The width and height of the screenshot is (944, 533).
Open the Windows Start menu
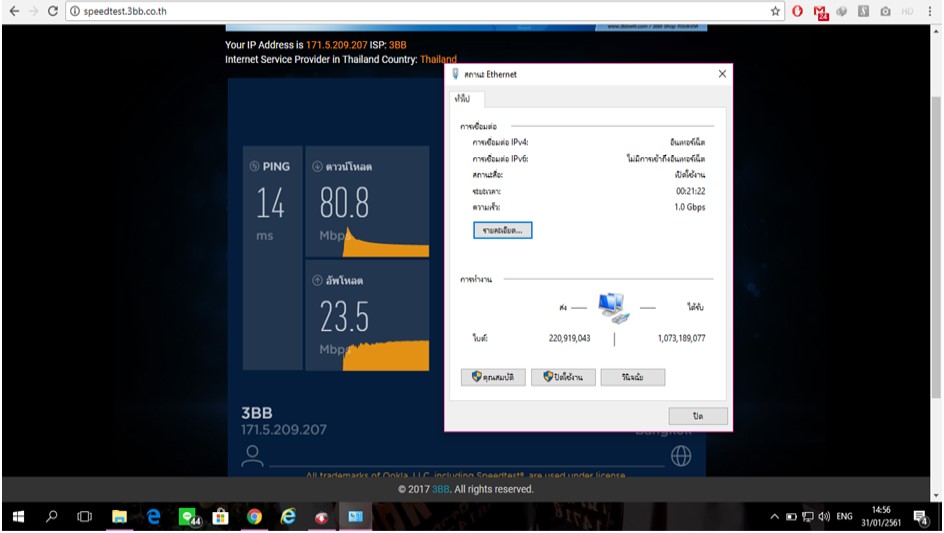tap(18, 517)
